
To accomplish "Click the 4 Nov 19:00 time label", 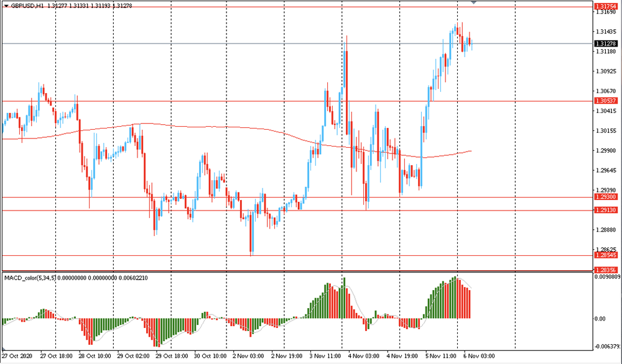I will (x=402, y=356).
